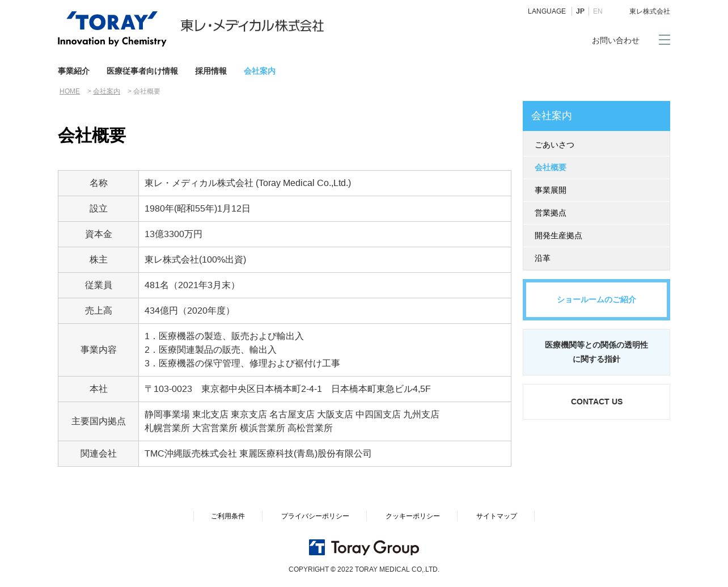Select 事業展開 in the sidebar

pos(596,191)
